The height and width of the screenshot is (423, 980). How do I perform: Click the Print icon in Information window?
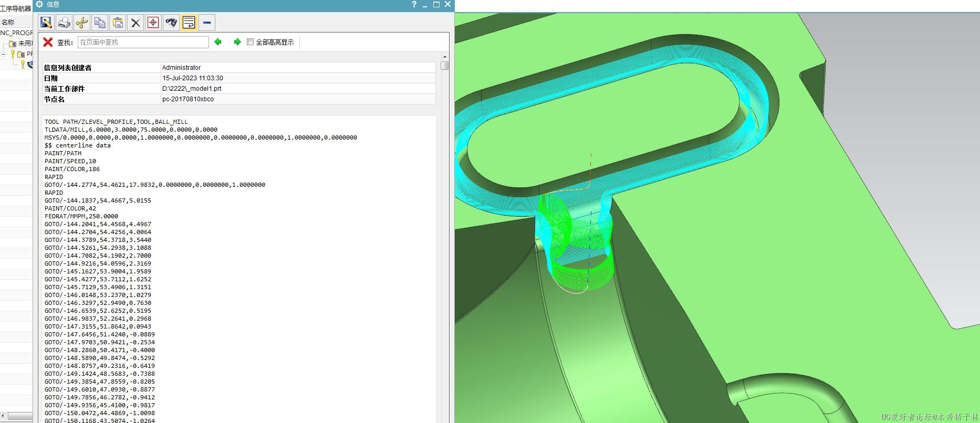(x=64, y=23)
